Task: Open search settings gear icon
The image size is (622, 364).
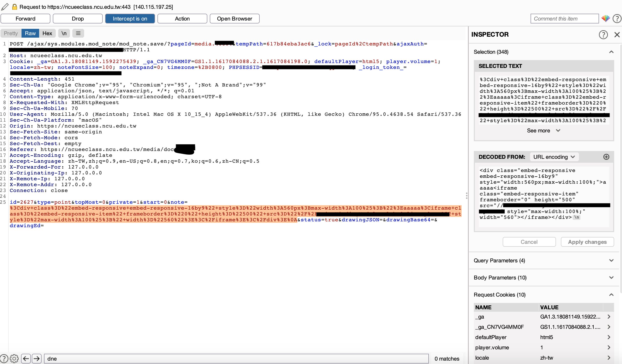Action: [x=14, y=358]
